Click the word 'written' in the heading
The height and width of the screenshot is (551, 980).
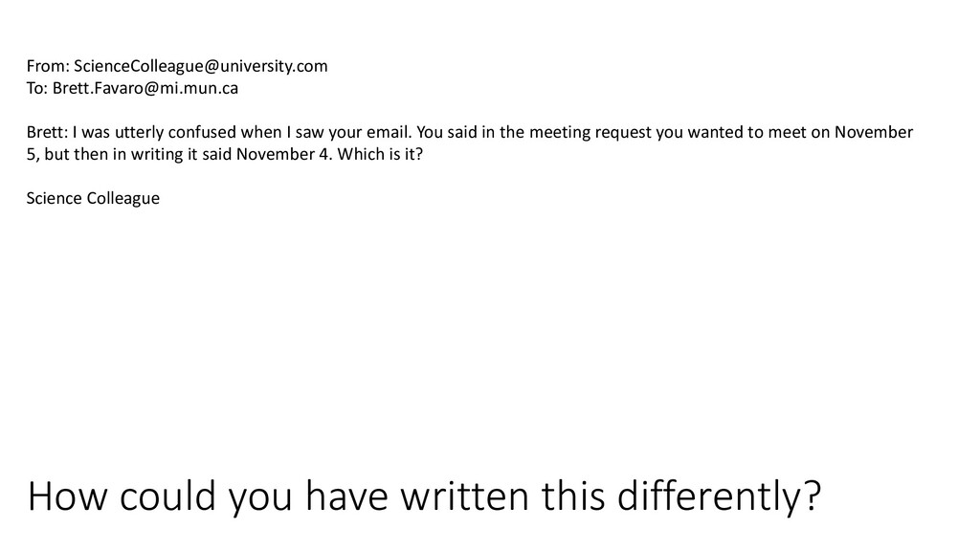pos(466,496)
